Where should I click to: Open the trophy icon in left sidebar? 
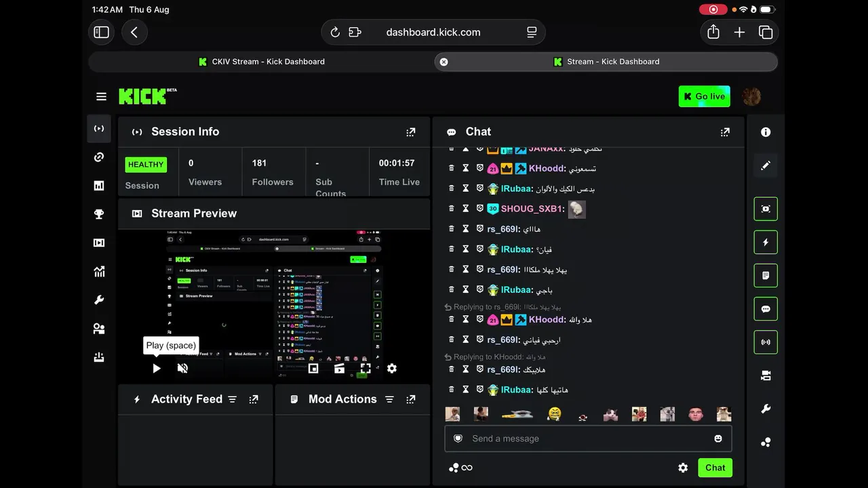point(99,214)
